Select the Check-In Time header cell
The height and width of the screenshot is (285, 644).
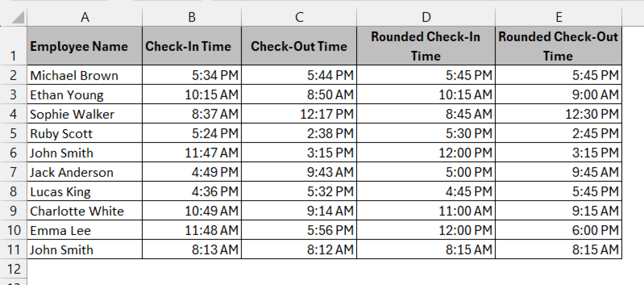point(192,46)
